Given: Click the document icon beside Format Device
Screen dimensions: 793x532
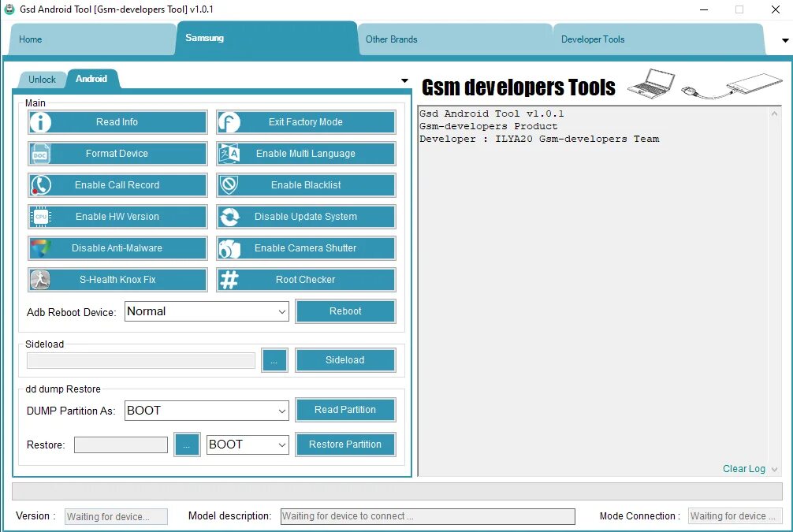Looking at the screenshot, I should [x=40, y=154].
